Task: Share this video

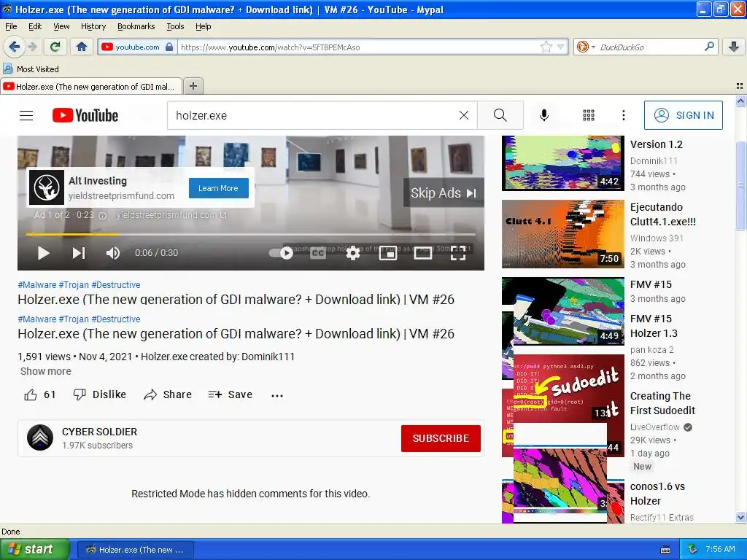Action: click(168, 394)
